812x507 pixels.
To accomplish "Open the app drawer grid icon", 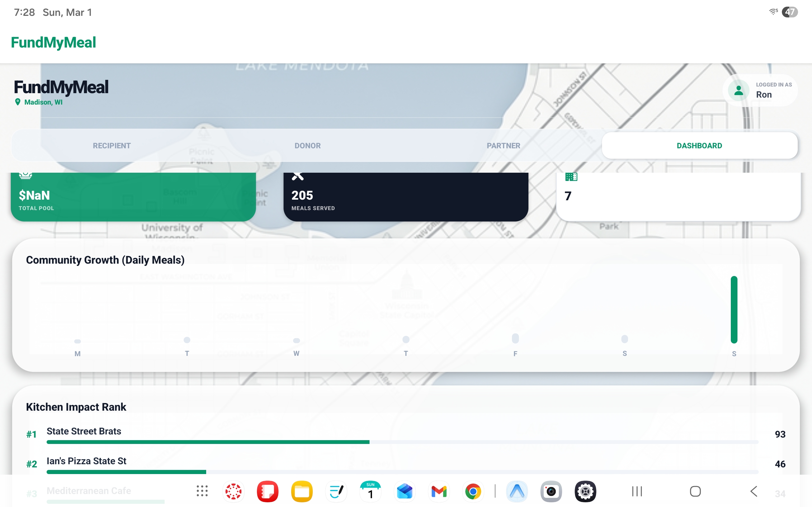I will coord(202,491).
